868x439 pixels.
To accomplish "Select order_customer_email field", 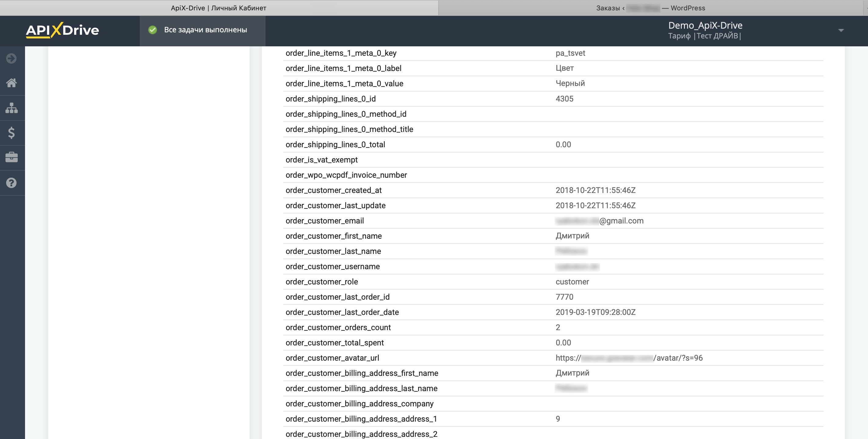I will [324, 220].
